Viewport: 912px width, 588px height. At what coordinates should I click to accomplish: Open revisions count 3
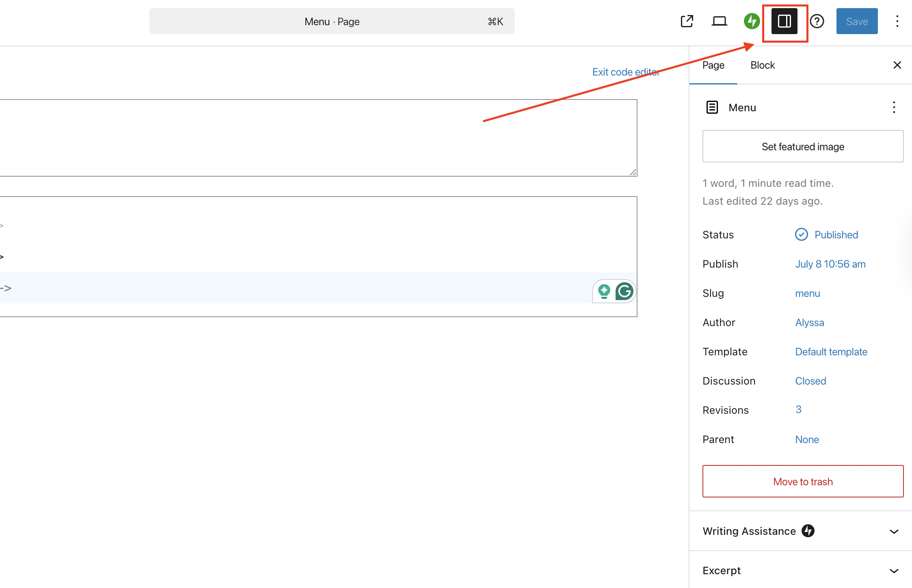tap(798, 409)
